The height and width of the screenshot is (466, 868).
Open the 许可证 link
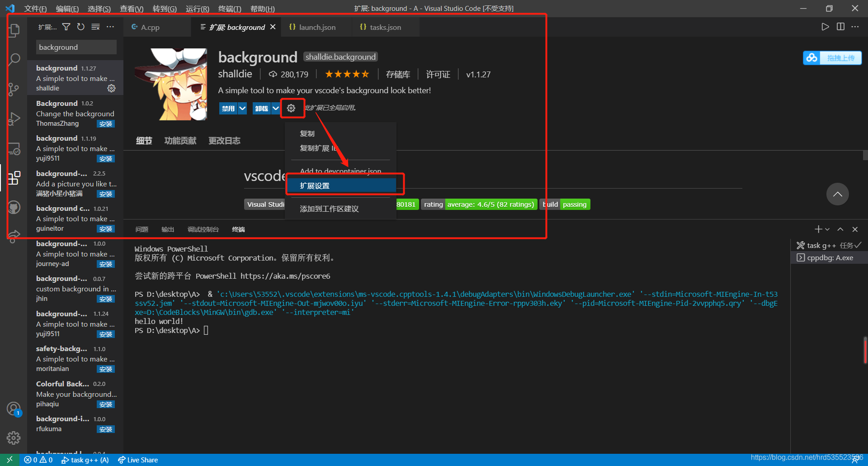pos(438,74)
